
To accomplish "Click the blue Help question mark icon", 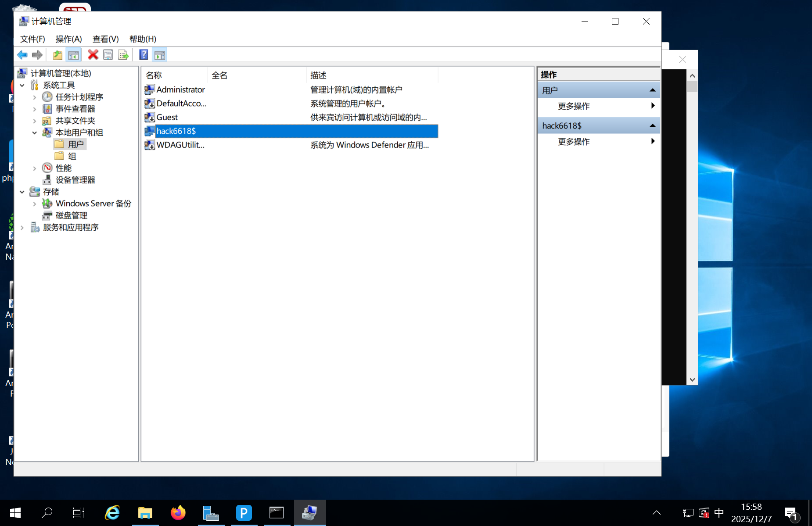I will (x=144, y=55).
